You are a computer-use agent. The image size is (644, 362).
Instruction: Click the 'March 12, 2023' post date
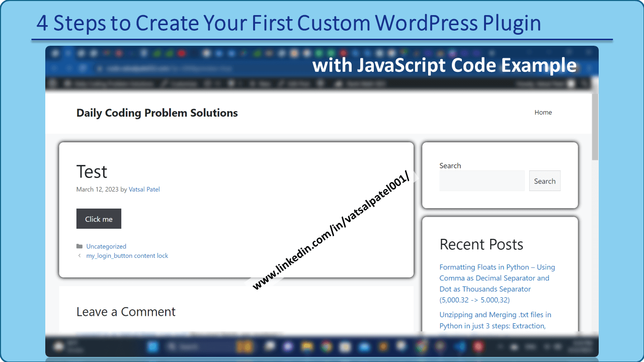[x=98, y=190]
